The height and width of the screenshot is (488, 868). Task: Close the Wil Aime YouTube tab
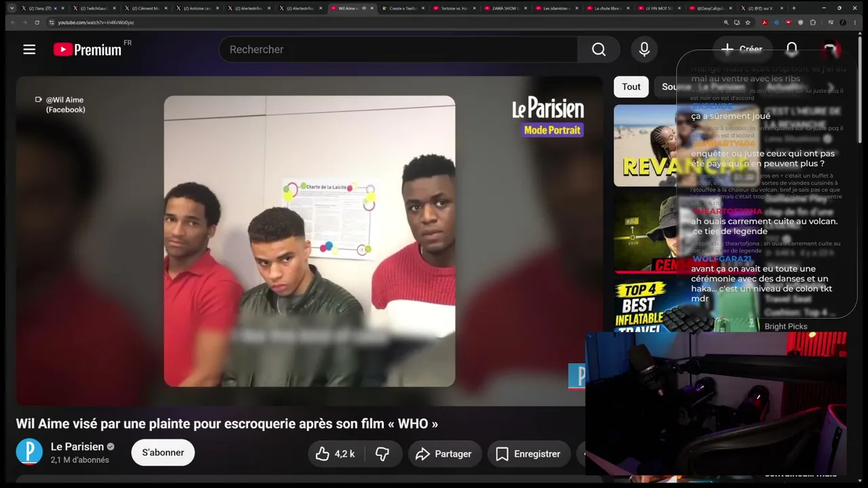pyautogui.click(x=372, y=8)
